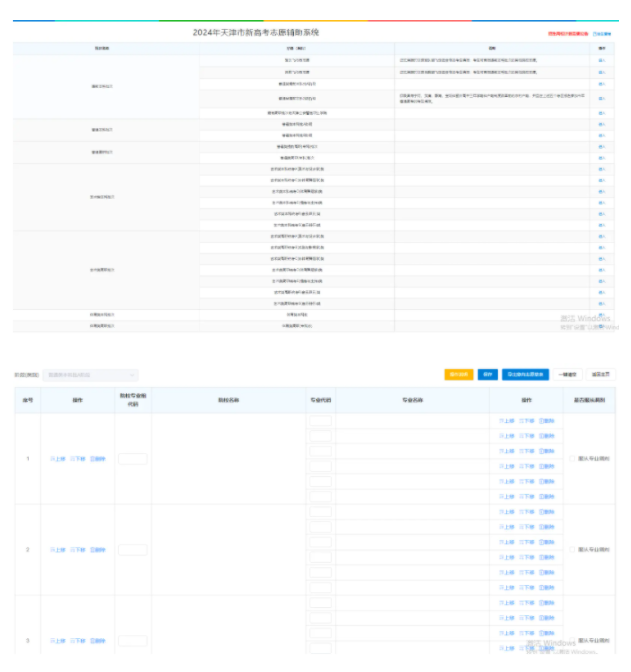Click the operation link in first top-table row
Screen dimensions: 631x672
pos(601,60)
